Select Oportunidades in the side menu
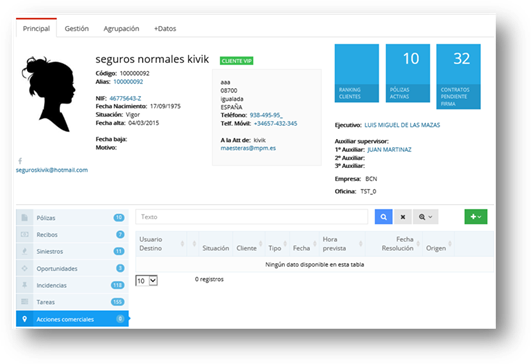Viewport: 531px width, 364px height. [72, 268]
